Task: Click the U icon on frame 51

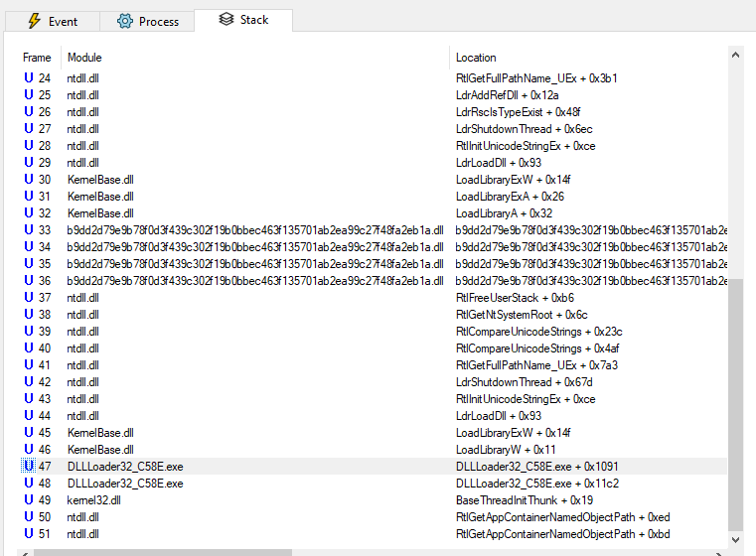Action: [29, 534]
